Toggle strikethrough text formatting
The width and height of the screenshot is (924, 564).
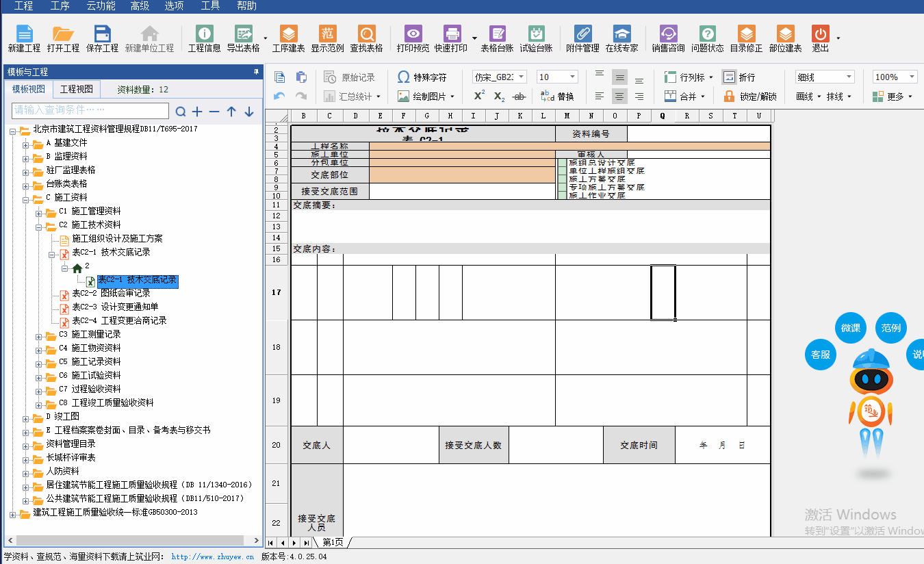point(519,97)
